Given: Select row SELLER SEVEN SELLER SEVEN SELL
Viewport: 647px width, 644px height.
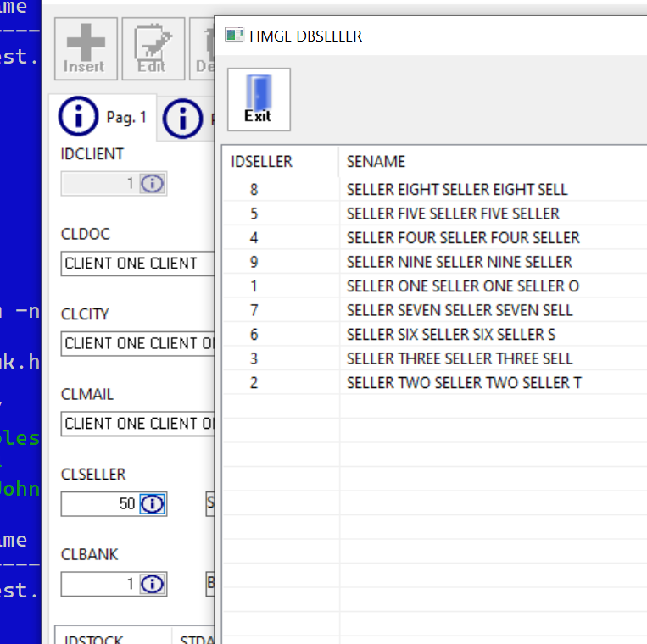Looking at the screenshot, I should click(435, 310).
